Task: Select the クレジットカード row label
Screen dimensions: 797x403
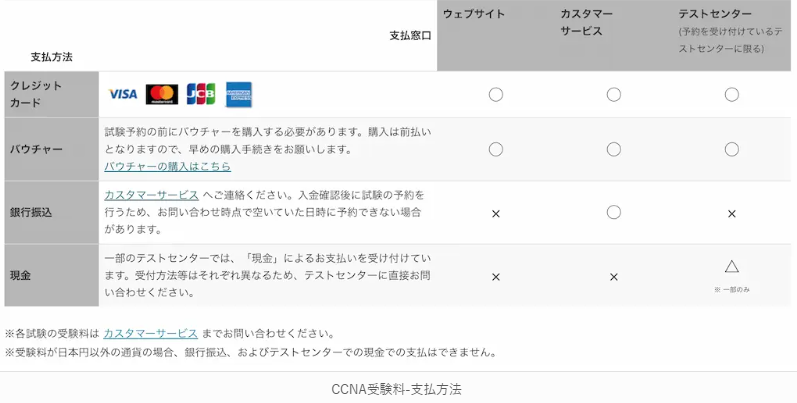Action: point(36,94)
